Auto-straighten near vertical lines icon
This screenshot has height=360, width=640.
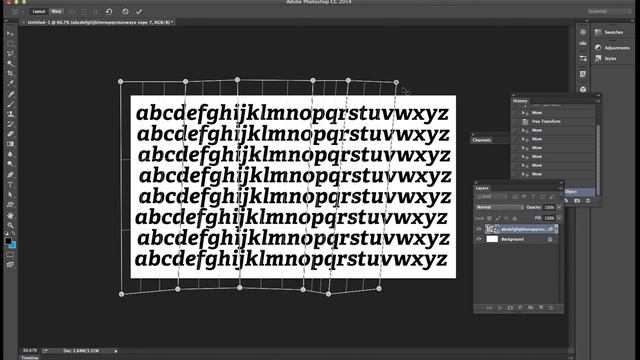click(72, 12)
